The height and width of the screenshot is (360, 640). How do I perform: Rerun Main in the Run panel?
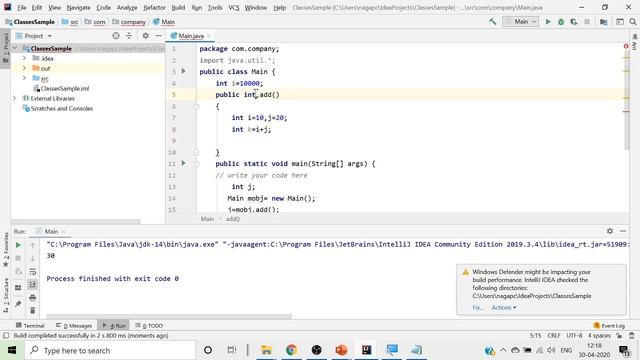(x=18, y=245)
